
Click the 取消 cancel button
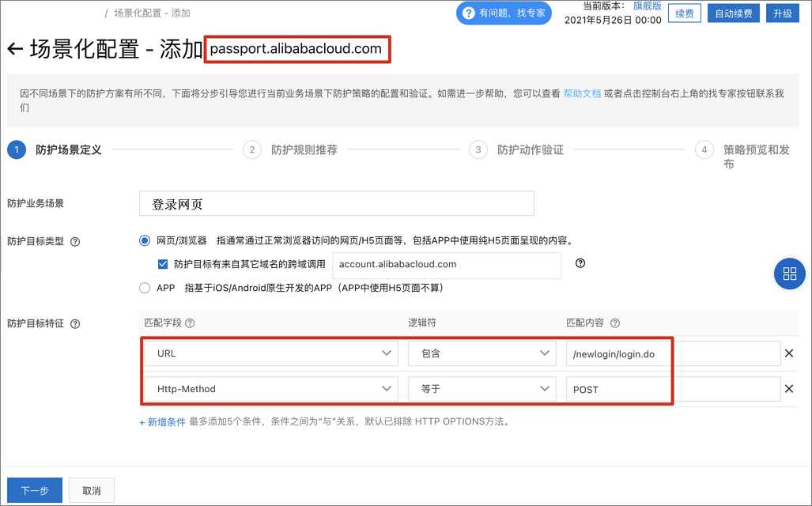[x=92, y=490]
